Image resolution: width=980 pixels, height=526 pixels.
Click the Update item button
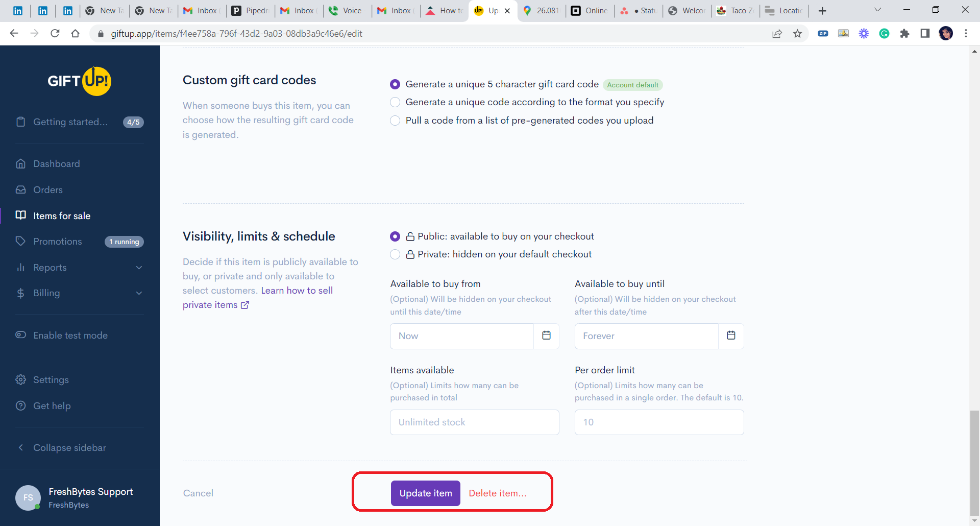[x=425, y=493]
